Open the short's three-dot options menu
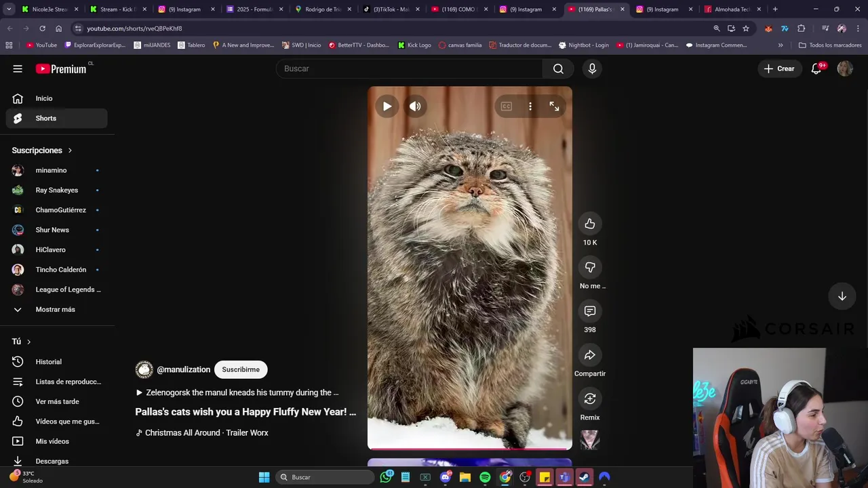Viewport: 868px width, 488px height. pyautogui.click(x=530, y=106)
